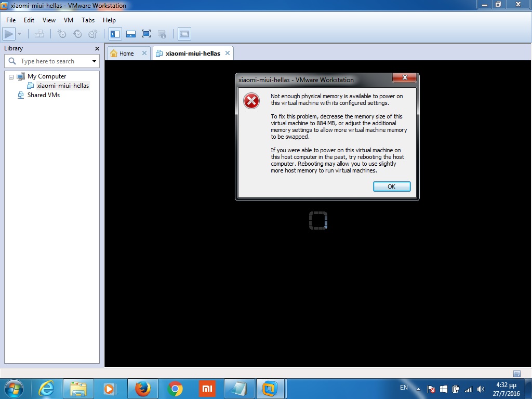Open the File menu
532x399 pixels.
[11, 20]
